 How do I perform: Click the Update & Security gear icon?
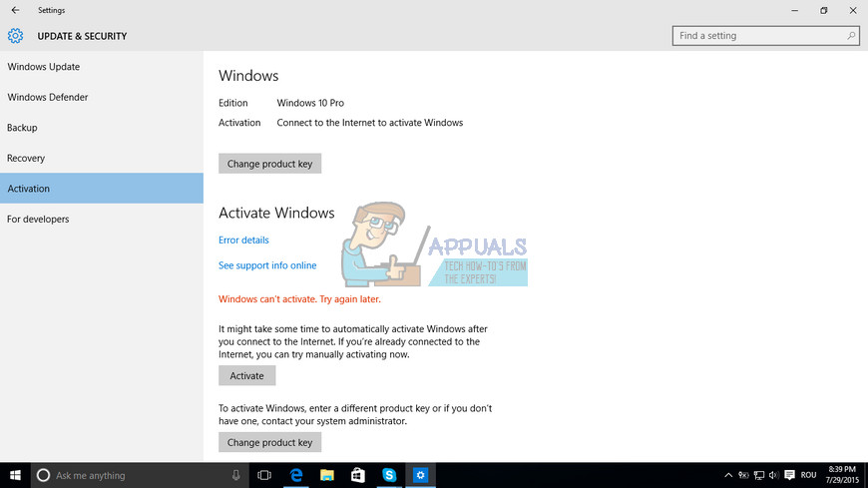(16, 36)
